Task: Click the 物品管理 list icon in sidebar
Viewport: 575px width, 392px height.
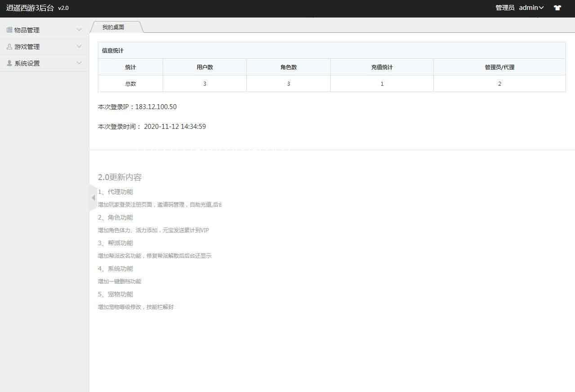Action: [9, 30]
